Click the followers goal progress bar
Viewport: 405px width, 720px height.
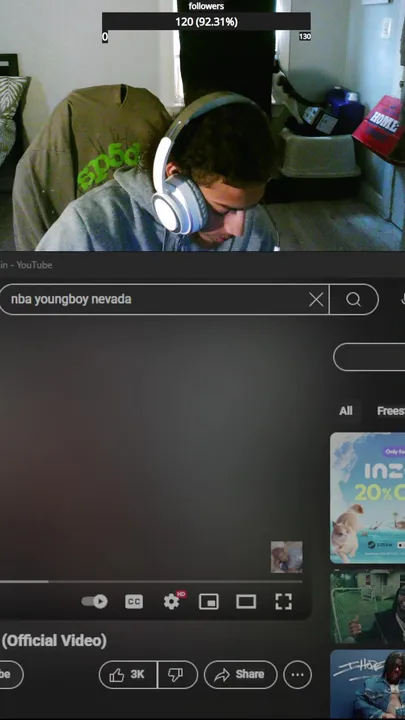click(x=206, y=22)
